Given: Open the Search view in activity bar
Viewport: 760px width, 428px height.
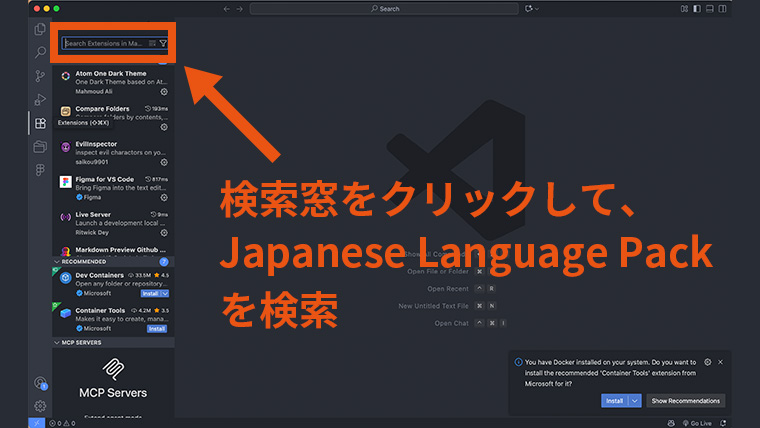Looking at the screenshot, I should (x=40, y=52).
